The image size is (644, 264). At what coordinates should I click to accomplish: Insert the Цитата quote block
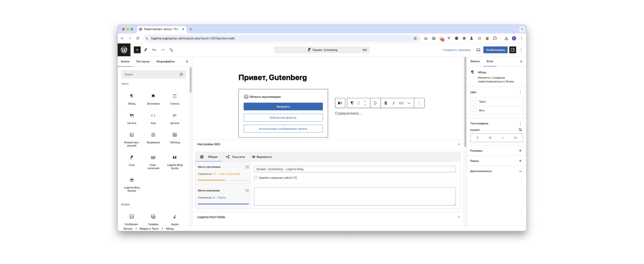point(132,118)
